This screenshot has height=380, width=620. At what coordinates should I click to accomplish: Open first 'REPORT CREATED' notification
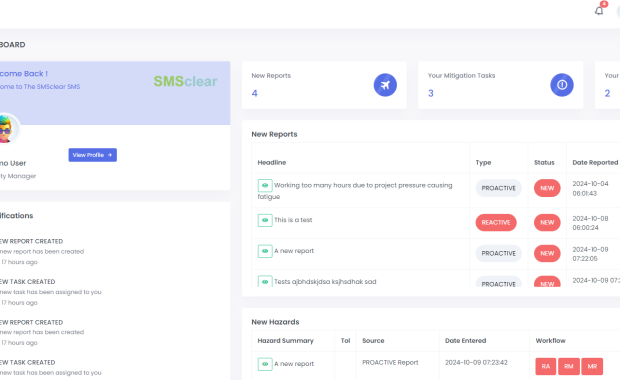click(x=42, y=251)
